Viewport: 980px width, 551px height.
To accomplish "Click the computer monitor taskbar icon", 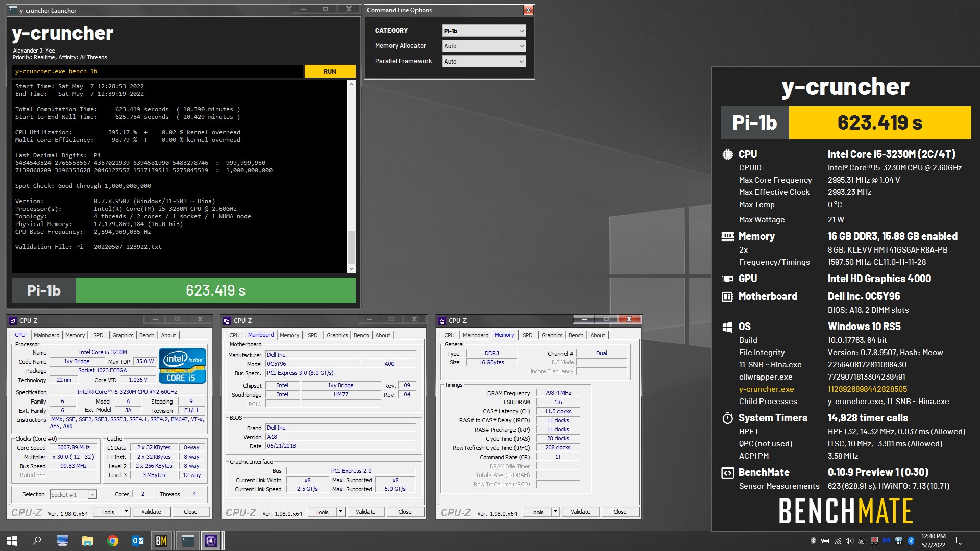I will (x=63, y=541).
